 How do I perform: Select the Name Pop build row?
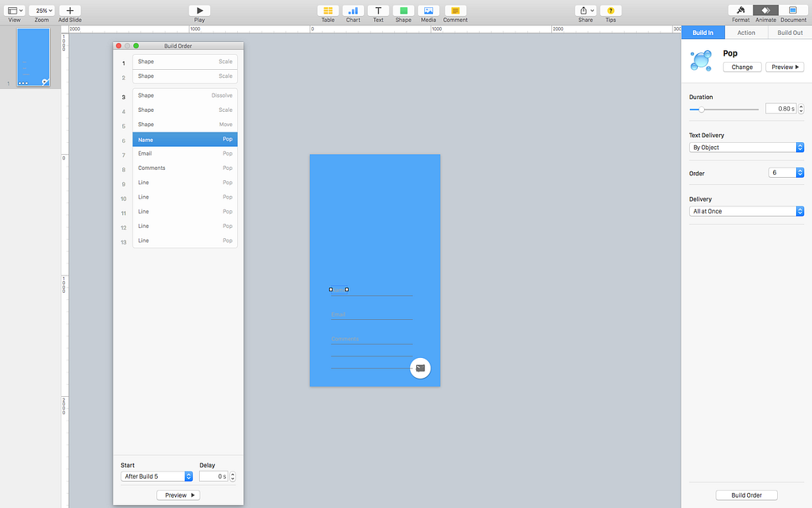[x=185, y=140]
